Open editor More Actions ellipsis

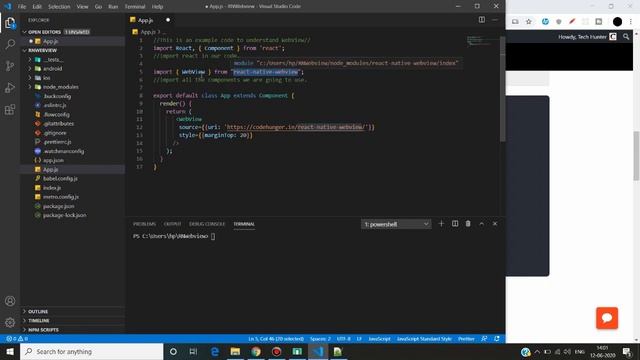495,20
